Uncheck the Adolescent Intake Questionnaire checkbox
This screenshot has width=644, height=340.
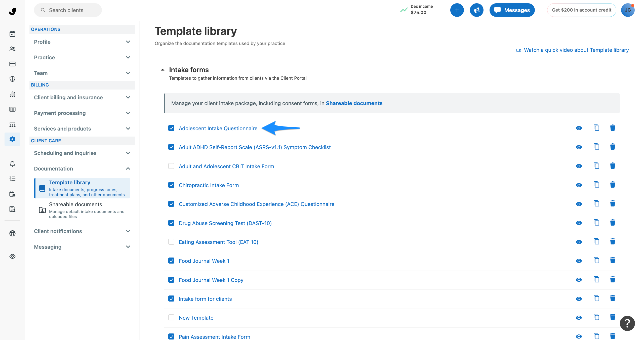tap(171, 128)
